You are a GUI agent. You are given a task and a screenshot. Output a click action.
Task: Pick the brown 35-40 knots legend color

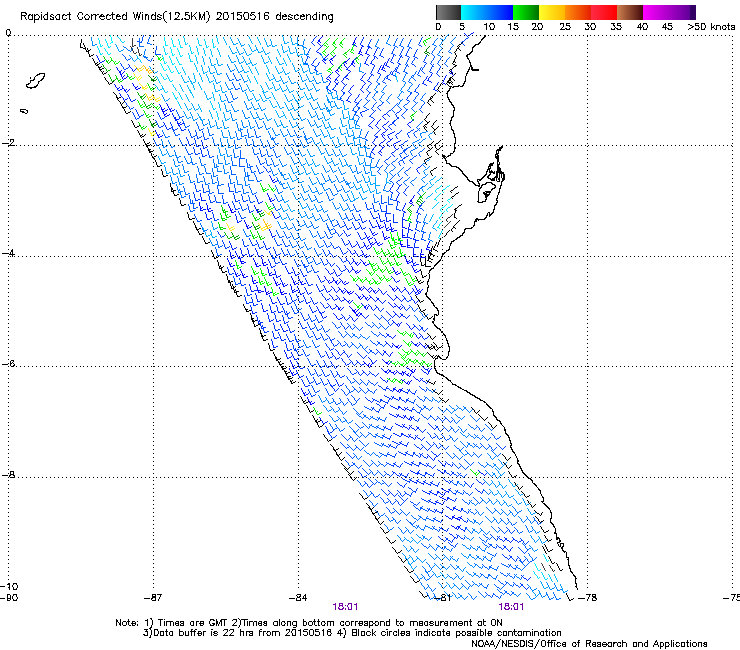[630, 12]
